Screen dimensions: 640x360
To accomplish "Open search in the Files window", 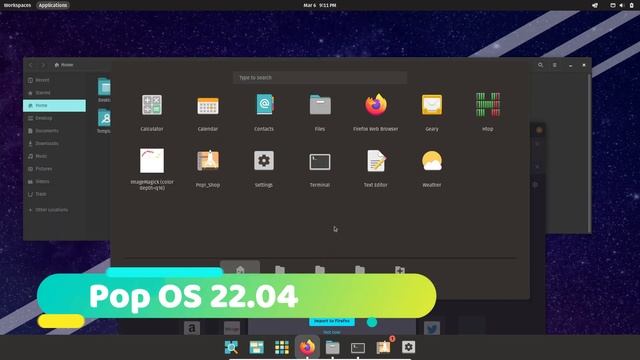I will (540, 65).
